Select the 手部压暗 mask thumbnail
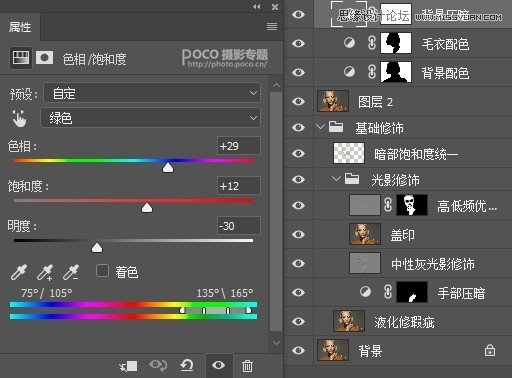Viewport: 512px width, 378px height. 412,292
